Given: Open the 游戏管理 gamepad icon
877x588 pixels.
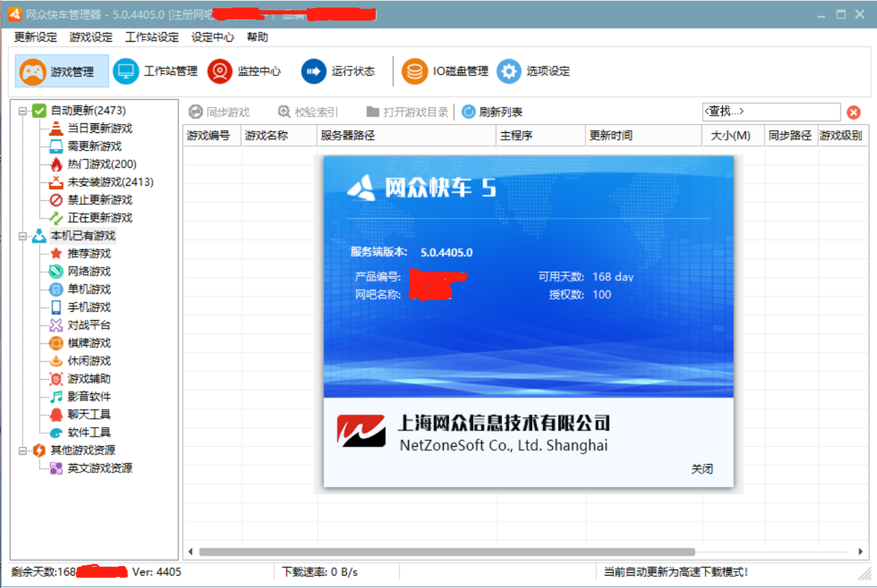Looking at the screenshot, I should (x=33, y=71).
